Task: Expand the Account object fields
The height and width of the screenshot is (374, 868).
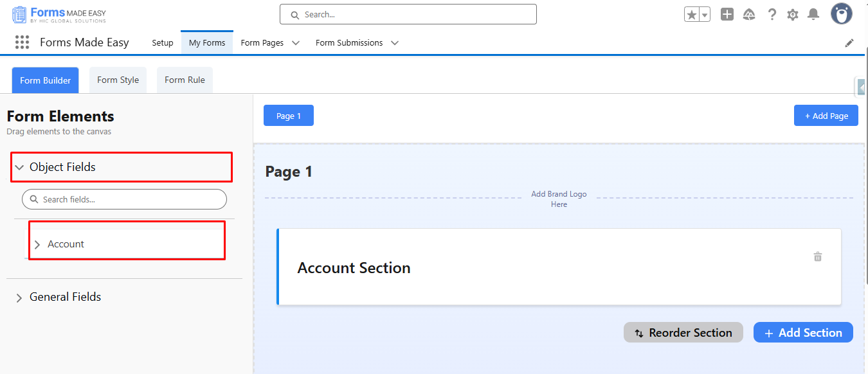Action: click(37, 245)
